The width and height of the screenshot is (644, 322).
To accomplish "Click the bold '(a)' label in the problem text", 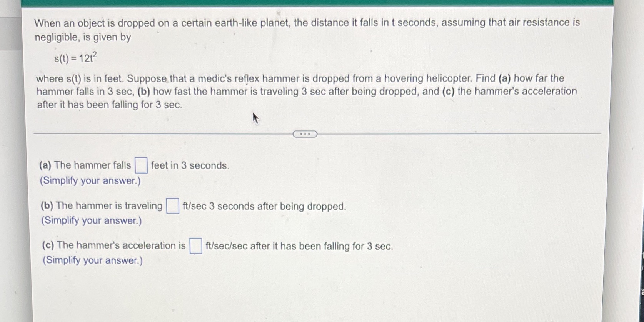I will pos(504,78).
